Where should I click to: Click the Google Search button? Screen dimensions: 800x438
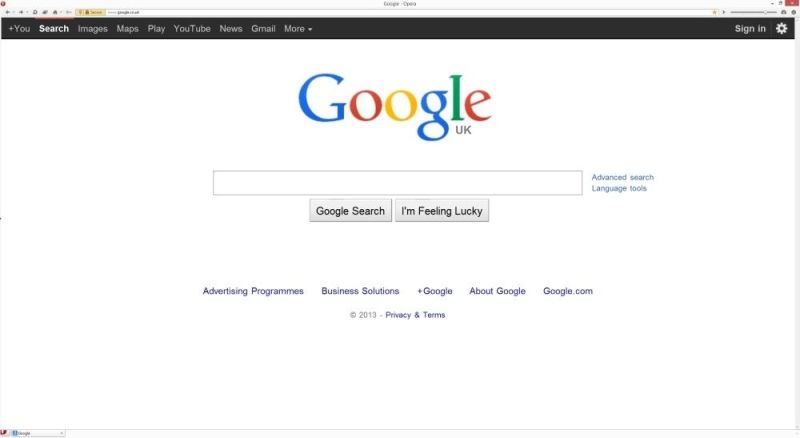(x=351, y=211)
